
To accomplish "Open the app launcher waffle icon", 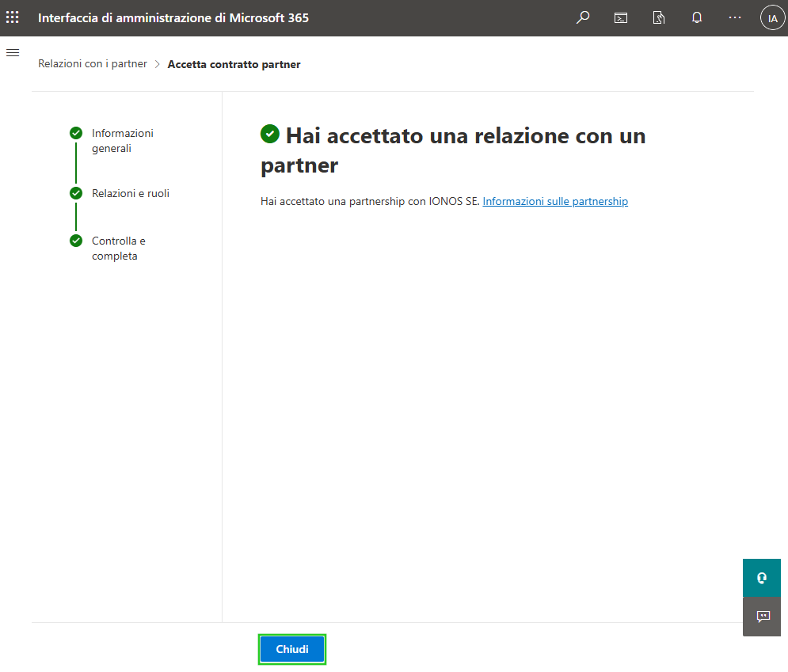I will (13, 17).
